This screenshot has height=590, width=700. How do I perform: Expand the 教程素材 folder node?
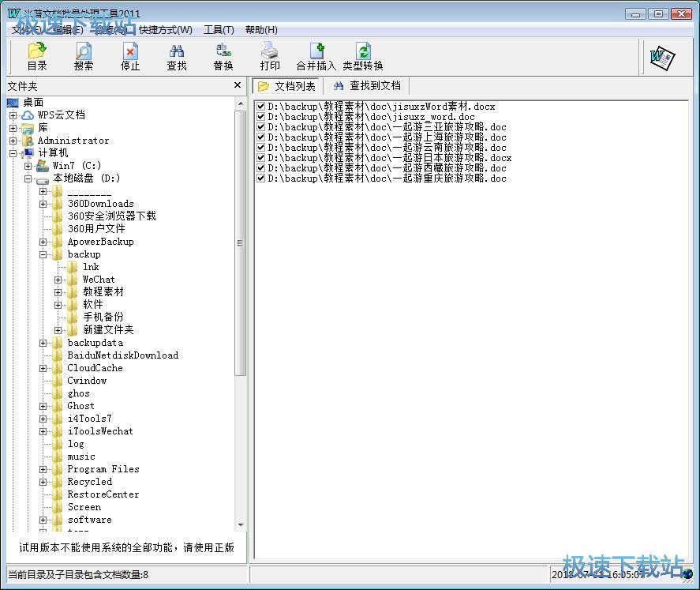[x=58, y=291]
